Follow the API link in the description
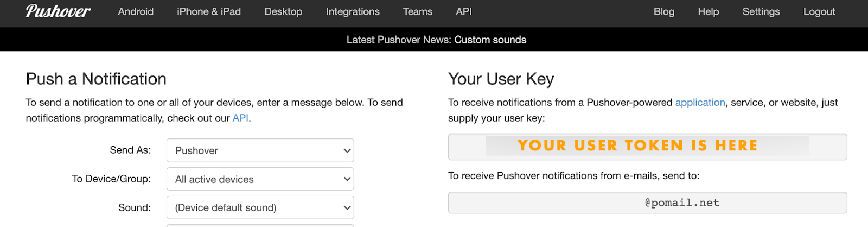The height and width of the screenshot is (227, 868). pos(240,118)
